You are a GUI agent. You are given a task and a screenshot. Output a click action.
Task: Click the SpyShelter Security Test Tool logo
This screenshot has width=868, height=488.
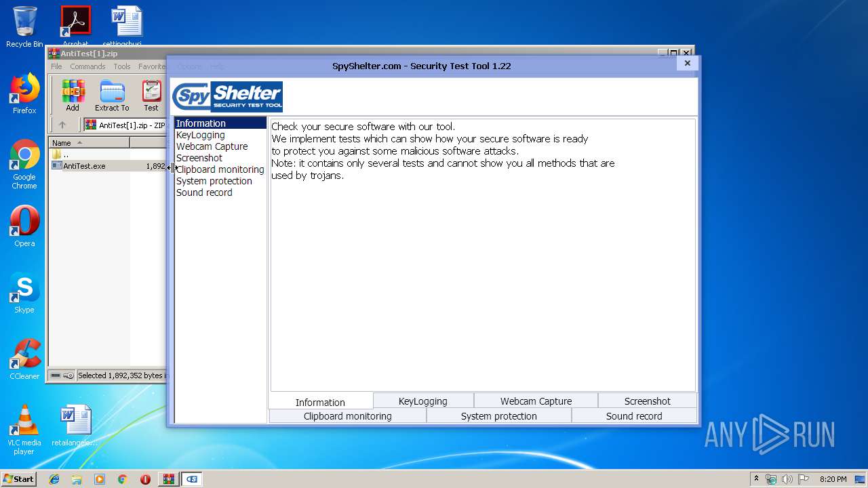click(x=227, y=97)
